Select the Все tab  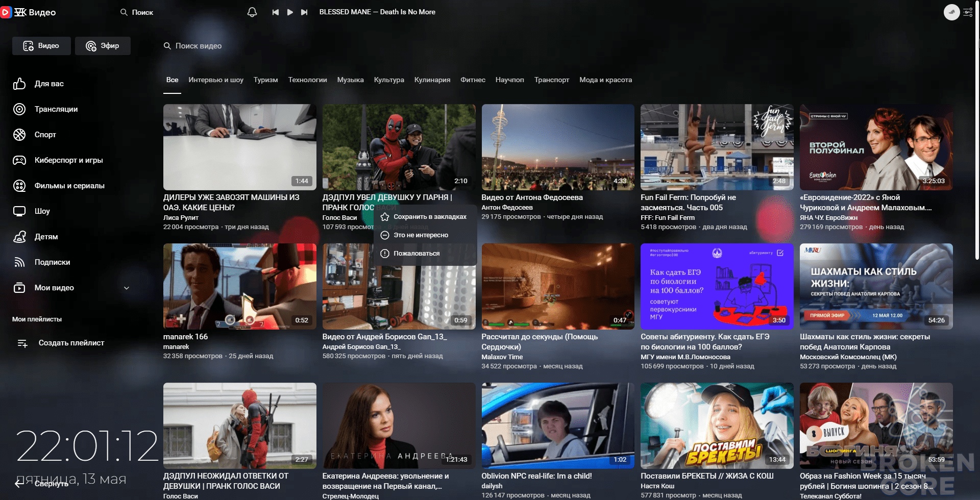tap(172, 80)
